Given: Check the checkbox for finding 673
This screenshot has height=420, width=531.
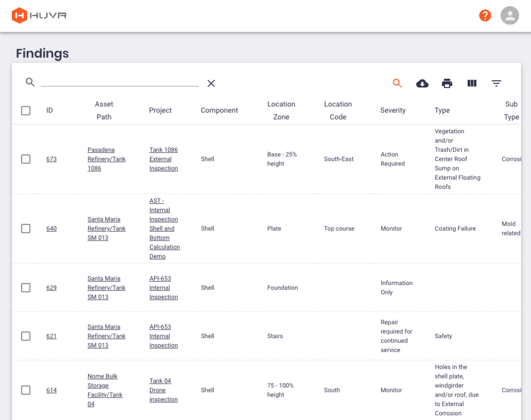Looking at the screenshot, I should (25, 159).
